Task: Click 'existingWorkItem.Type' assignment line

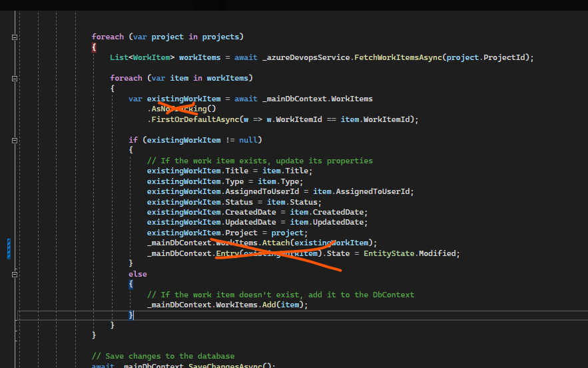Action: [225, 181]
